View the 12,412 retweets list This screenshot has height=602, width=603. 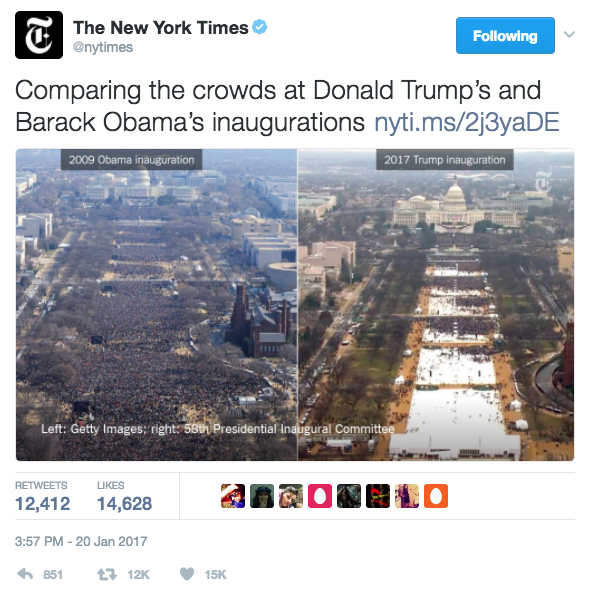42,496
